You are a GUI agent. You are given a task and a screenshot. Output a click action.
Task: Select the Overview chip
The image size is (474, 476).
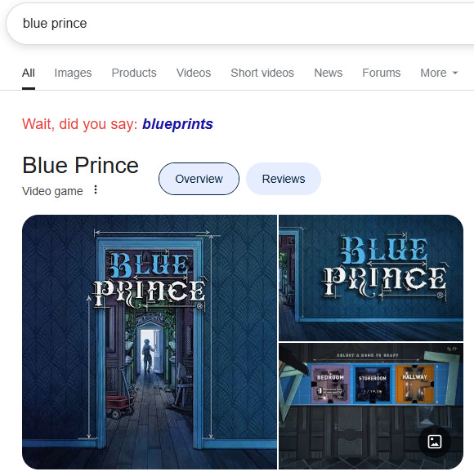click(199, 179)
